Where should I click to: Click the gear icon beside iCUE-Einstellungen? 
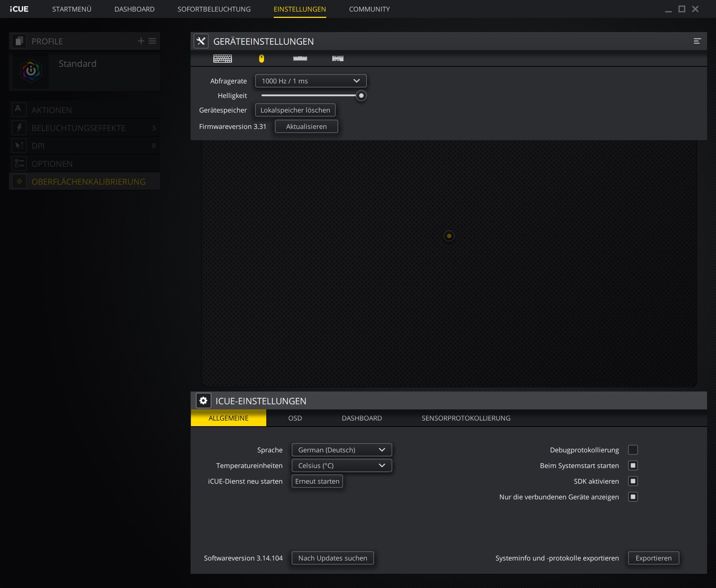point(203,401)
